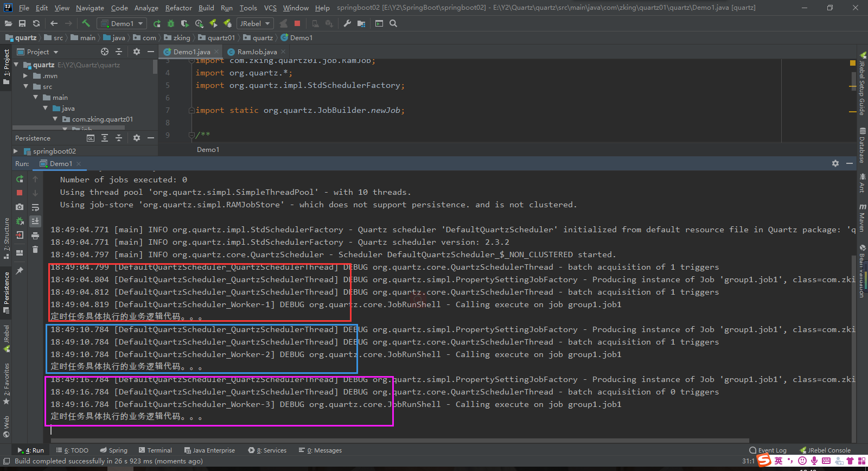Build the project with the hammer icon
Screen dimensions: 868x471
[86, 23]
